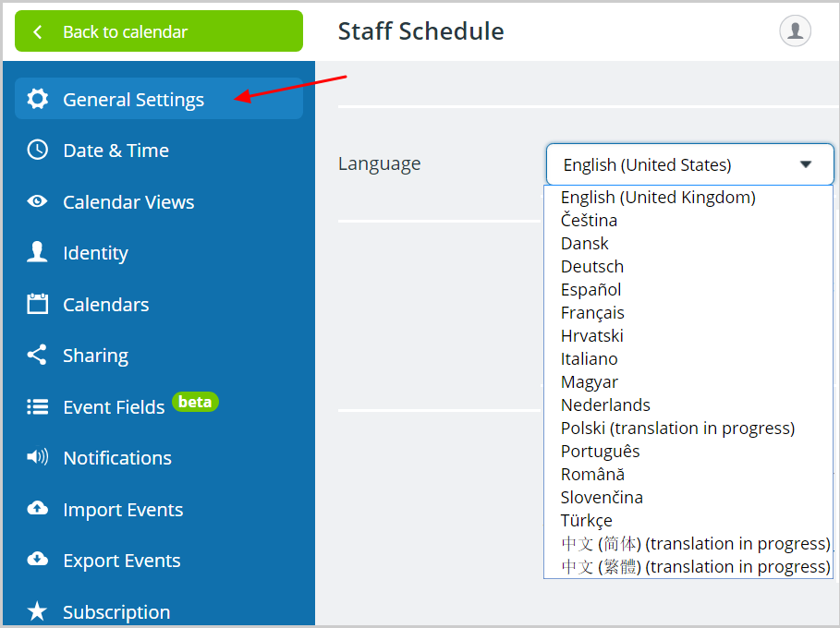The image size is (840, 628).
Task: Click the Calendar Views eye icon
Action: point(38,201)
